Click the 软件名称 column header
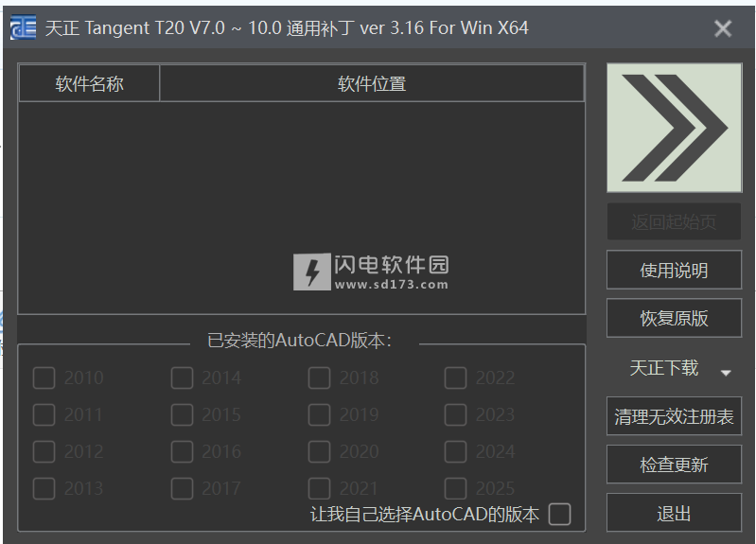Screen dimensions: 756x544 coord(89,84)
